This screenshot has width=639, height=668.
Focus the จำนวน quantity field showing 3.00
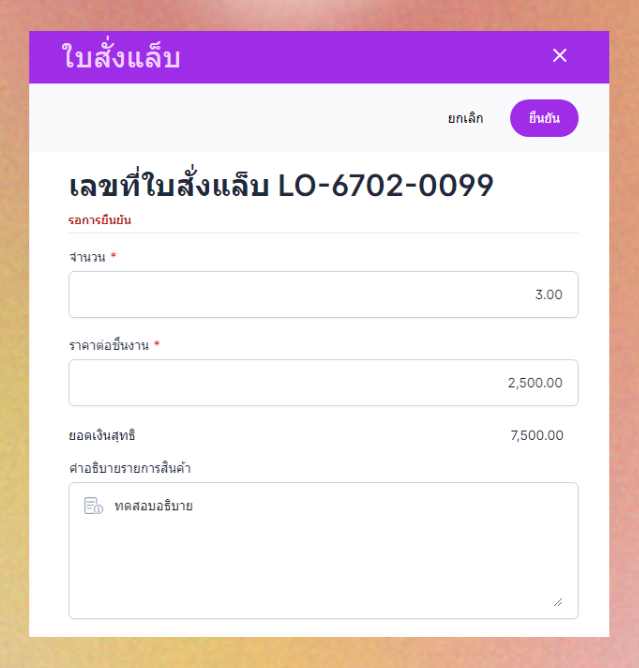323,294
